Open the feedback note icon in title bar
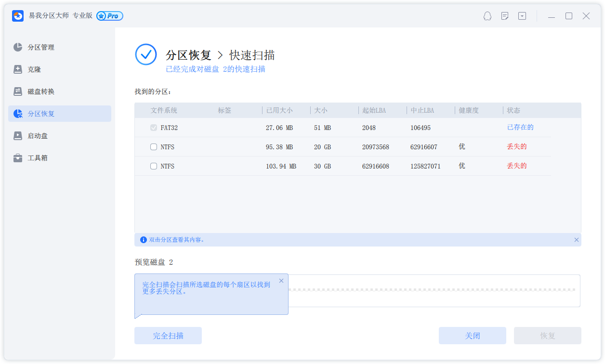Viewport: 605px width, 364px height. point(505,16)
